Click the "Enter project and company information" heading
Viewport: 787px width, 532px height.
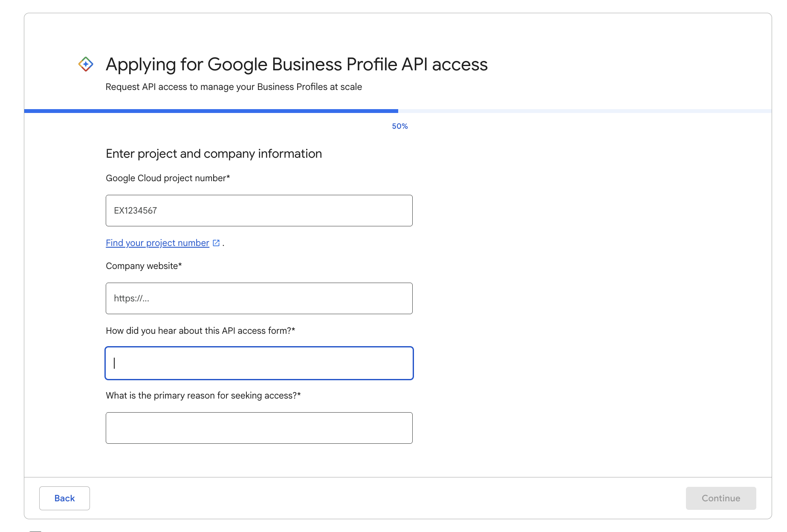[214, 153]
